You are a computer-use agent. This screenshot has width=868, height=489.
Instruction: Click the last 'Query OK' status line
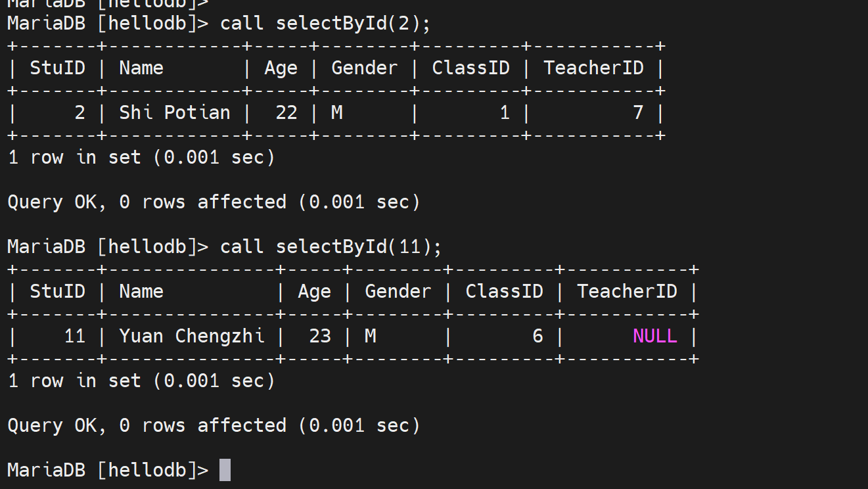pos(214,426)
